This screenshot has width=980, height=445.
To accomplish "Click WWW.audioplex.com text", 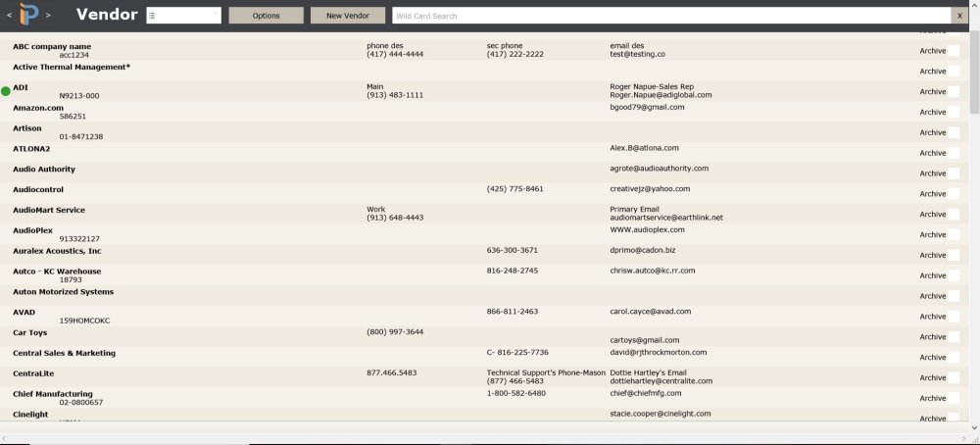I will (x=648, y=229).
